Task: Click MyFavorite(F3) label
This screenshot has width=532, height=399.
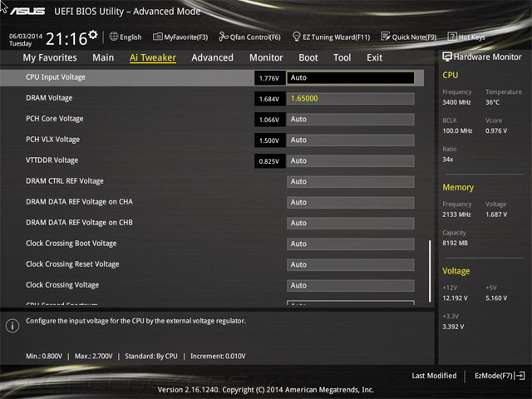Action: click(186, 37)
